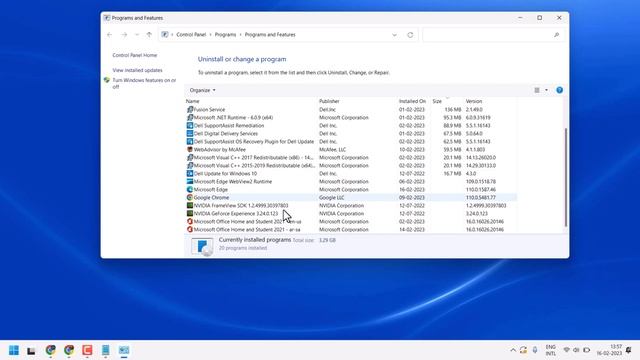Click the microphone tray icon

(535, 350)
